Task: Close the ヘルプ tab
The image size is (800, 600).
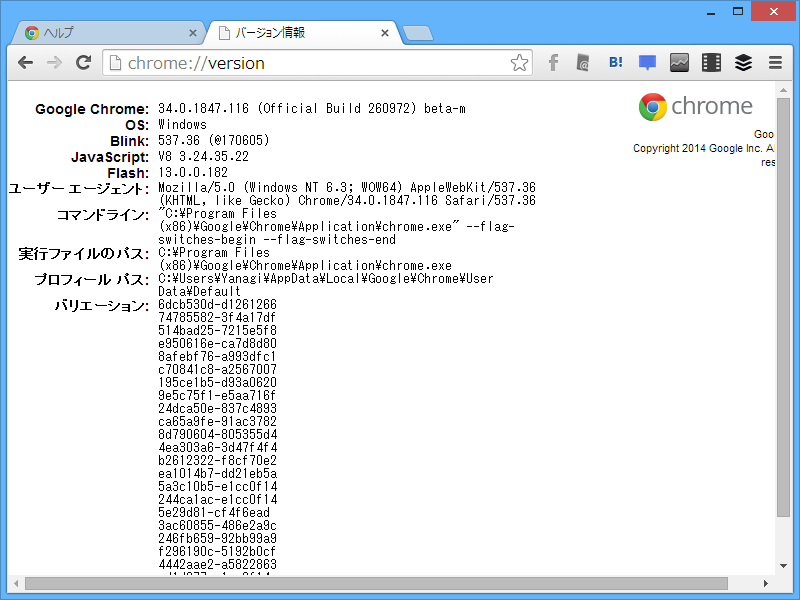Action: tap(192, 32)
